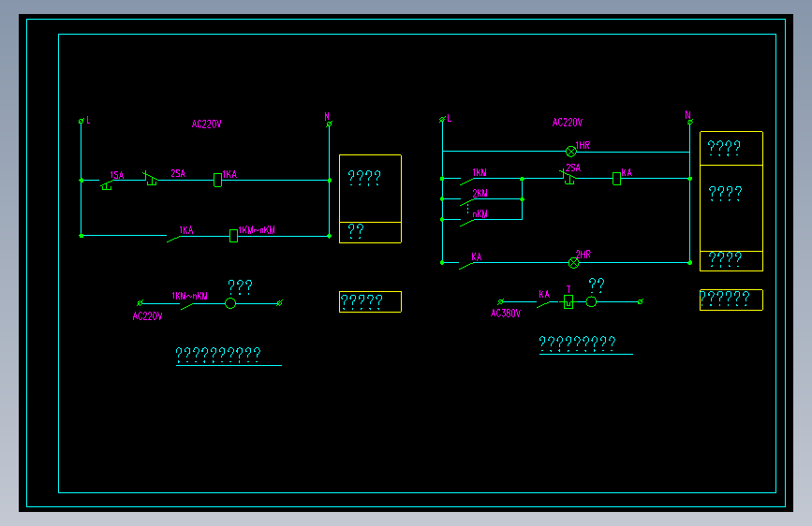This screenshot has width=812, height=526.
Task: Click the ?? cell in left yellow table
Action: coord(370,232)
